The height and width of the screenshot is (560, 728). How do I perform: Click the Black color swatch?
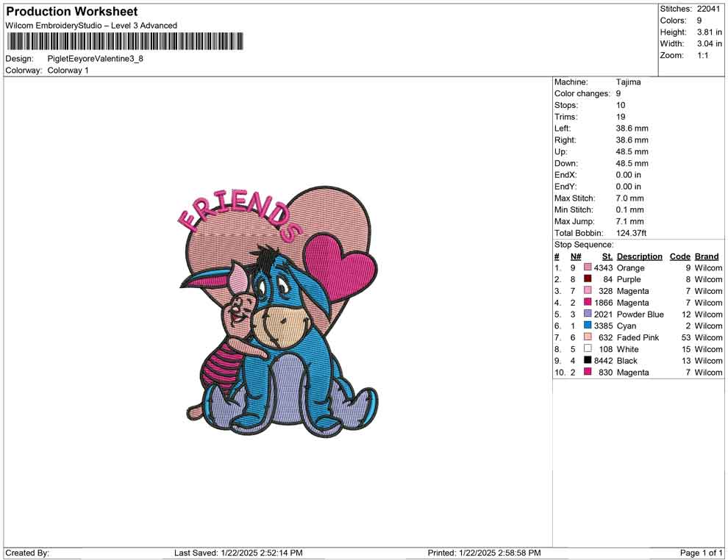click(588, 360)
